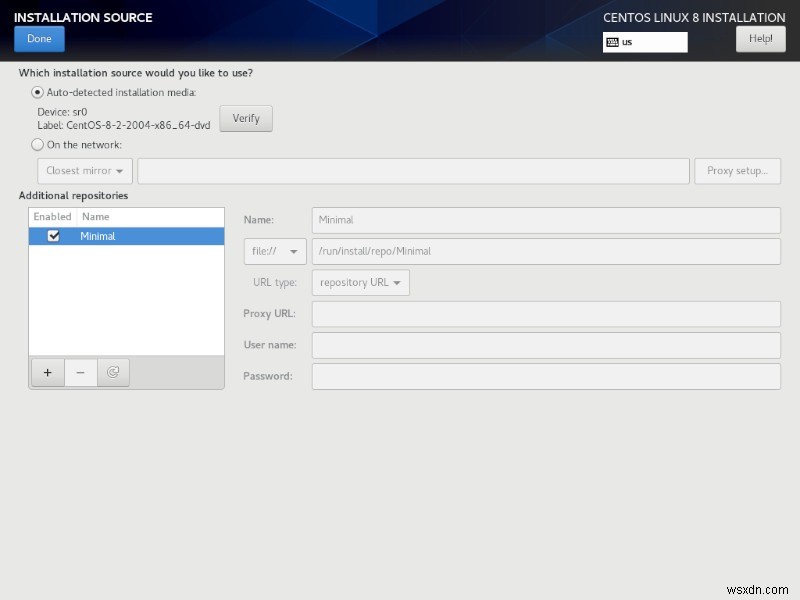Click inside the Proxy URL field
The width and height of the screenshot is (800, 600).
pos(546,313)
